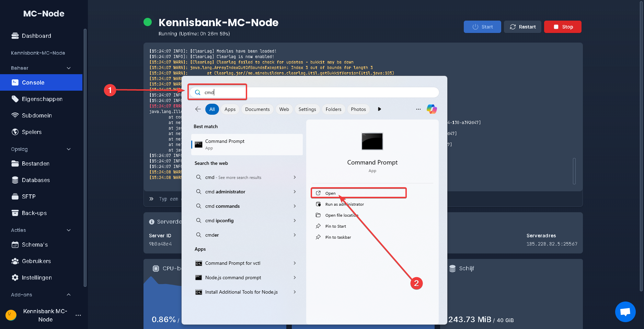This screenshot has width=644, height=329.
Task: Click the Instellingen gear icon
Action: tap(15, 277)
